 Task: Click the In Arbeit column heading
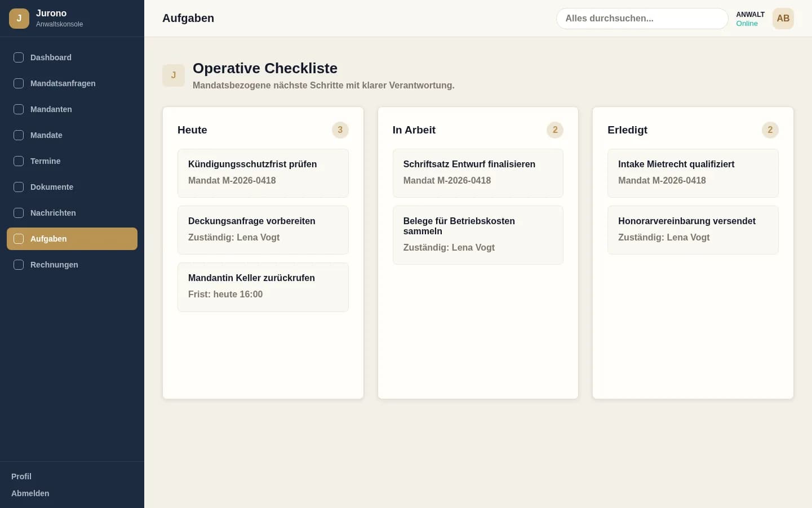(414, 130)
